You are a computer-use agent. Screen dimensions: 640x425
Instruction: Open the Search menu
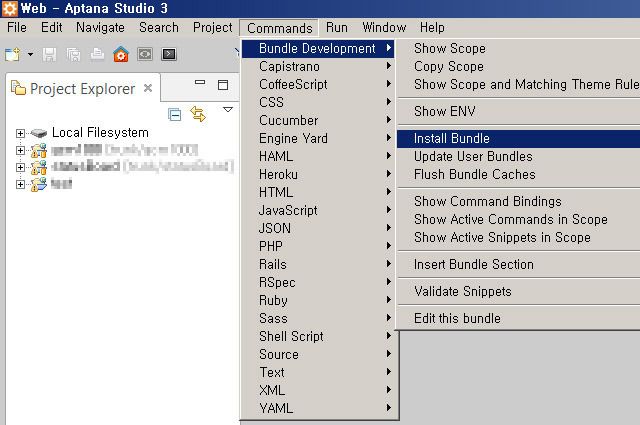coord(159,28)
